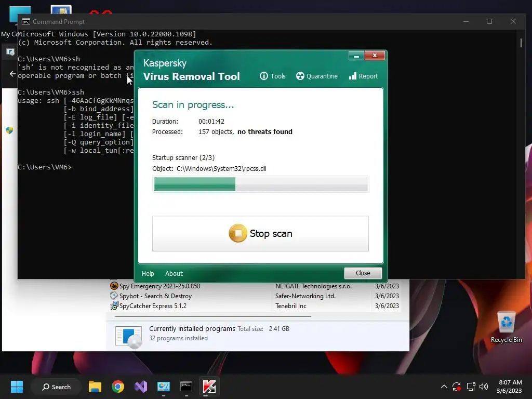Click the C:\Users\VM6> prompt line
The image size is (532, 399).
point(45,167)
